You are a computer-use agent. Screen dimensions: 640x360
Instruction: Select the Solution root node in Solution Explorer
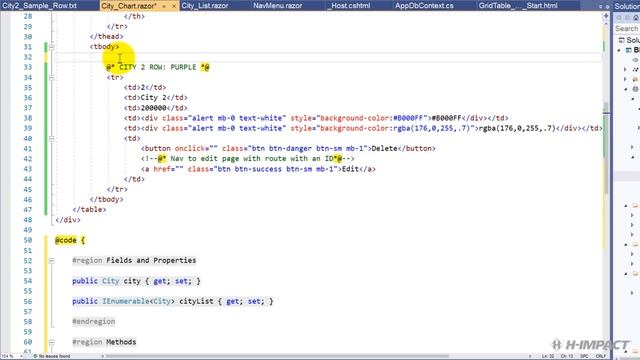pyautogui.click(x=629, y=40)
